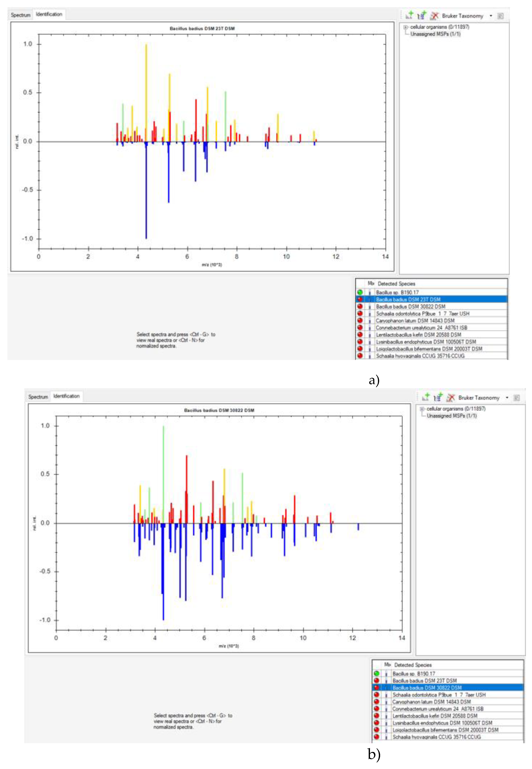Screen dimensions: 532x769
Task: Click add-to-tree icon in lower panel toolbar
Action: [x=438, y=397]
